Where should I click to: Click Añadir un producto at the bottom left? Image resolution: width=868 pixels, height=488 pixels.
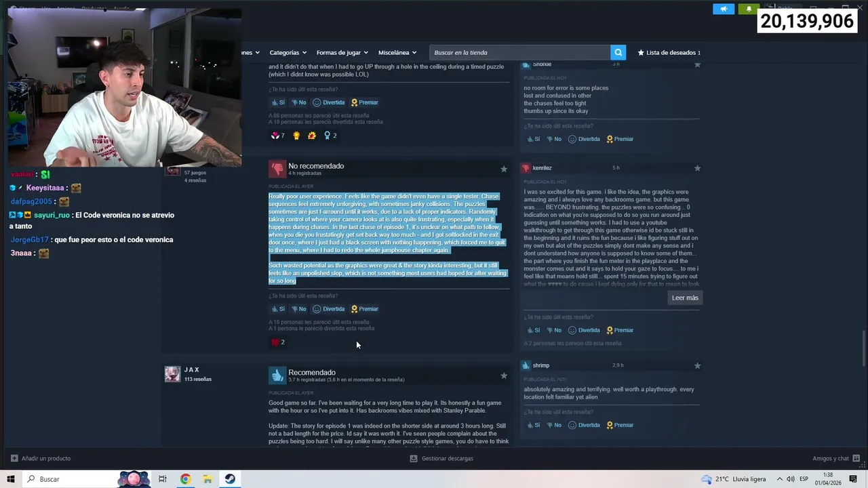[40, 458]
